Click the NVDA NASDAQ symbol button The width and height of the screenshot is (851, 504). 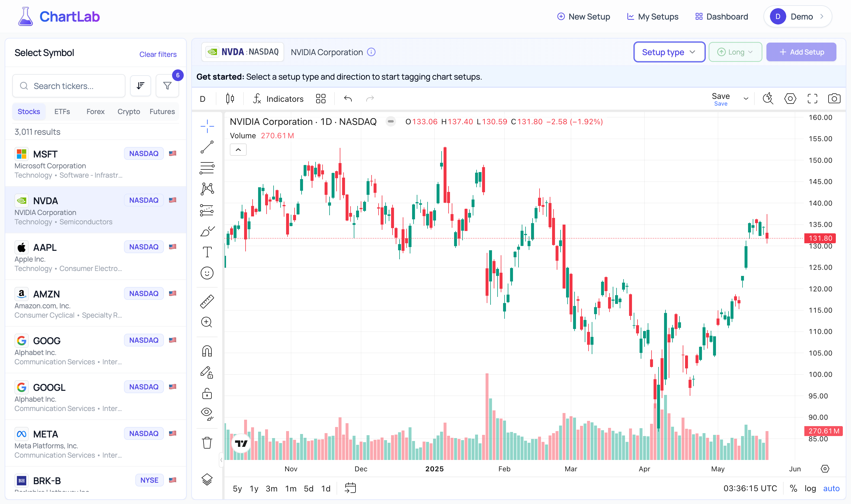242,52
